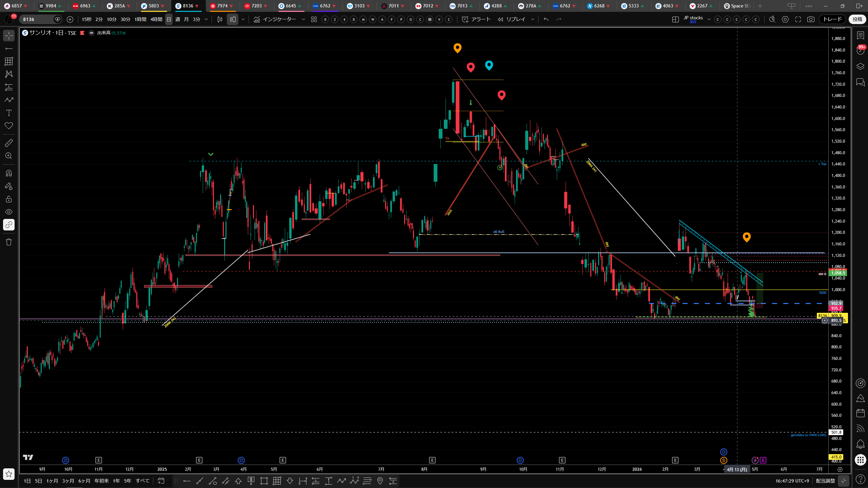This screenshot has width=868, height=488.
Task: Expand the リプレイ replay dropdown arrow
Action: click(x=533, y=19)
